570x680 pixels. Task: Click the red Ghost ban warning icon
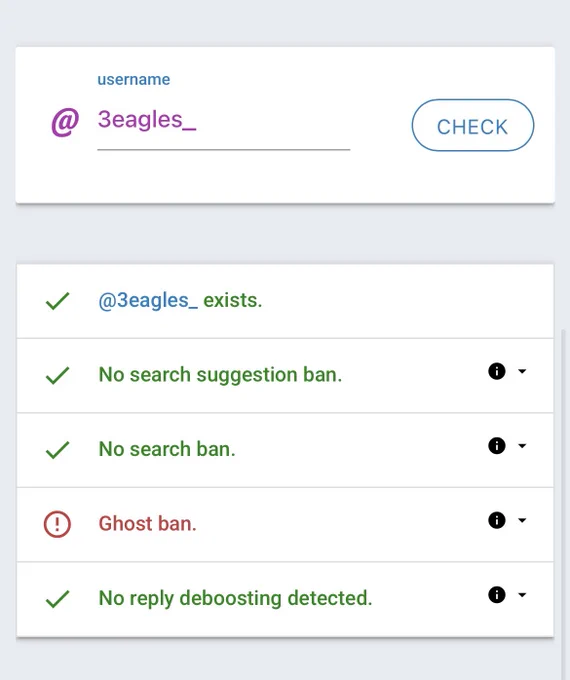pos(57,524)
